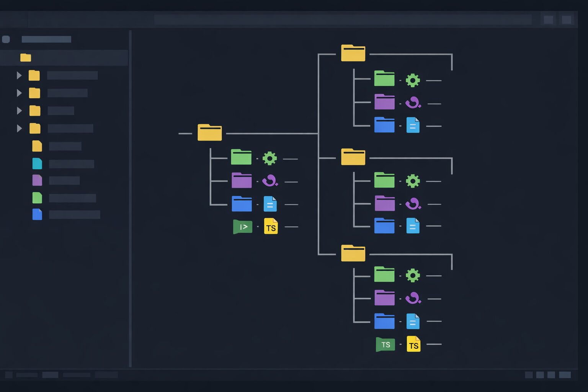
Task: Click the purple hook icon in the bottom-right branch
Action: coord(413,298)
